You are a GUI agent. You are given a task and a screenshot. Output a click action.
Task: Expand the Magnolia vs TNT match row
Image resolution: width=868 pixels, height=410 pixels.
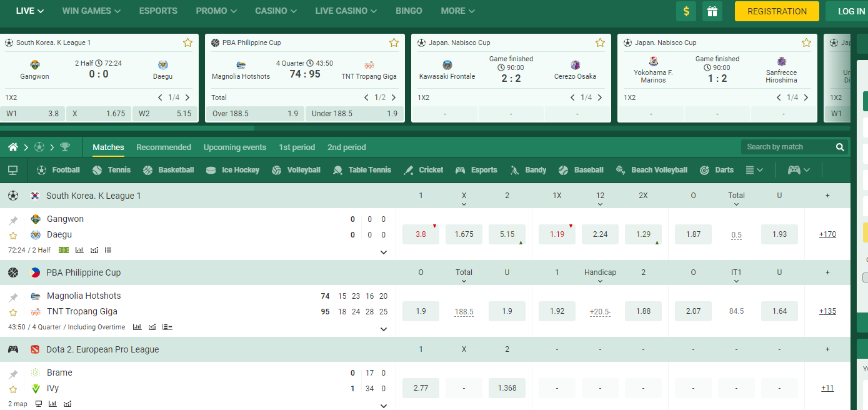(384, 329)
